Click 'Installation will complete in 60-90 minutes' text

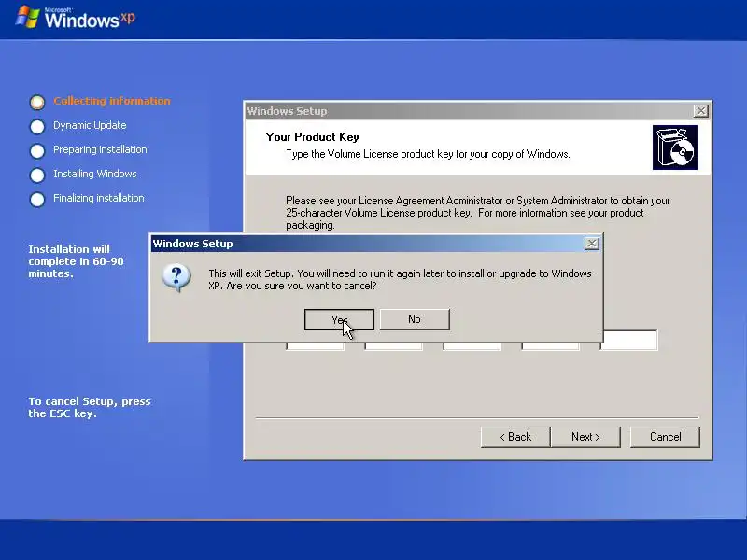[76, 261]
